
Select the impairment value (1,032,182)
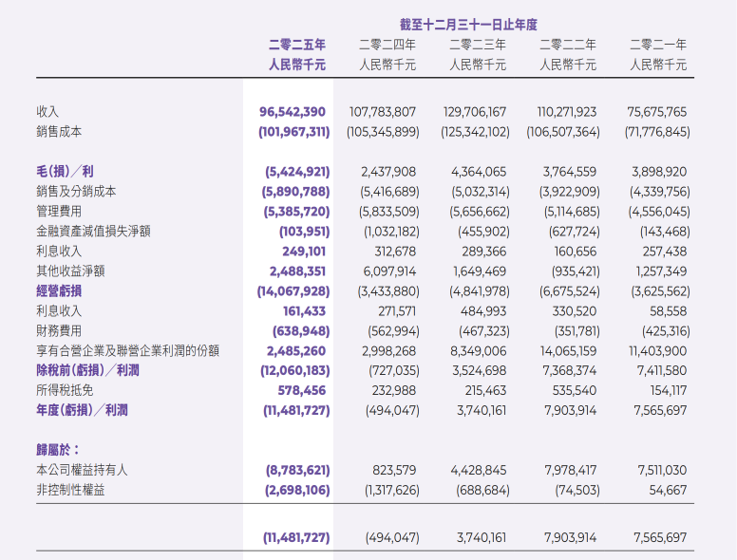pos(391,232)
